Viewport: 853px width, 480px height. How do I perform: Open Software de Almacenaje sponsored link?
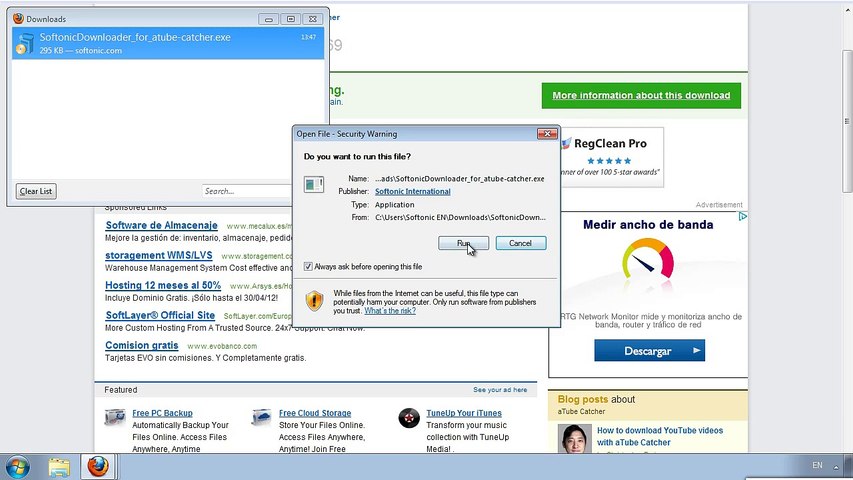click(162, 225)
